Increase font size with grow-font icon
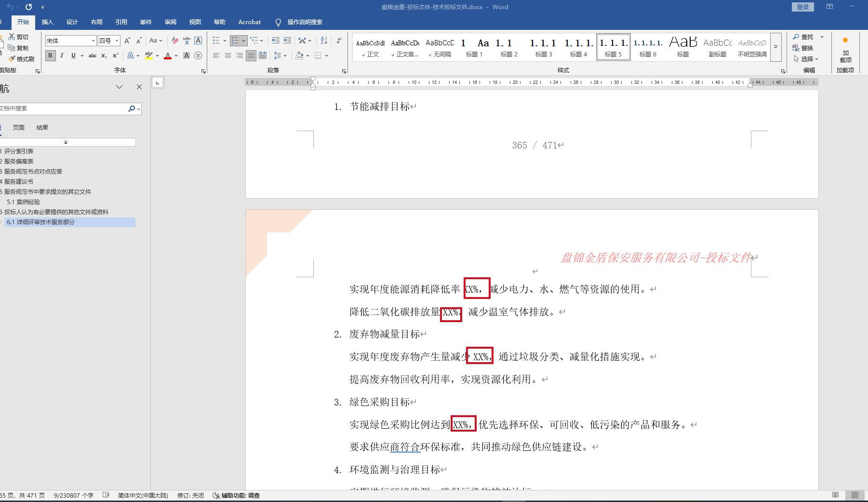 pos(127,41)
